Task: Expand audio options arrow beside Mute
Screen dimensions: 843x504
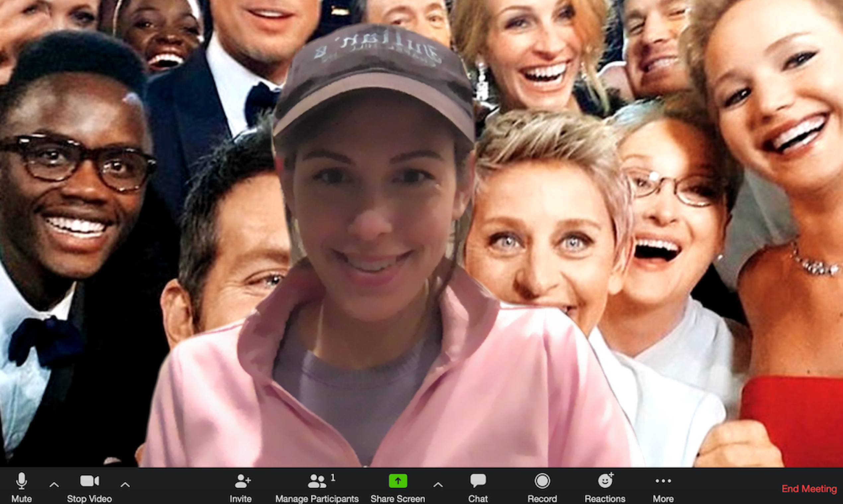Action: tap(54, 485)
